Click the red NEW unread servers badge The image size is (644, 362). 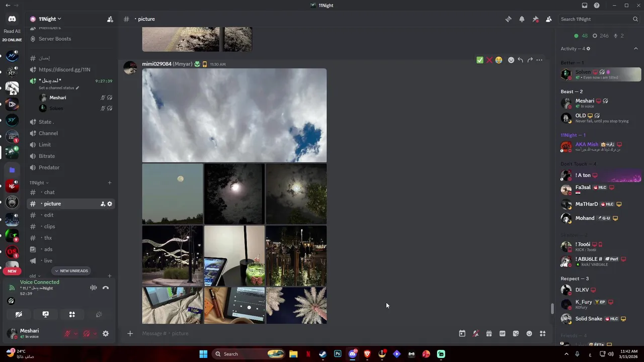pos(12,271)
